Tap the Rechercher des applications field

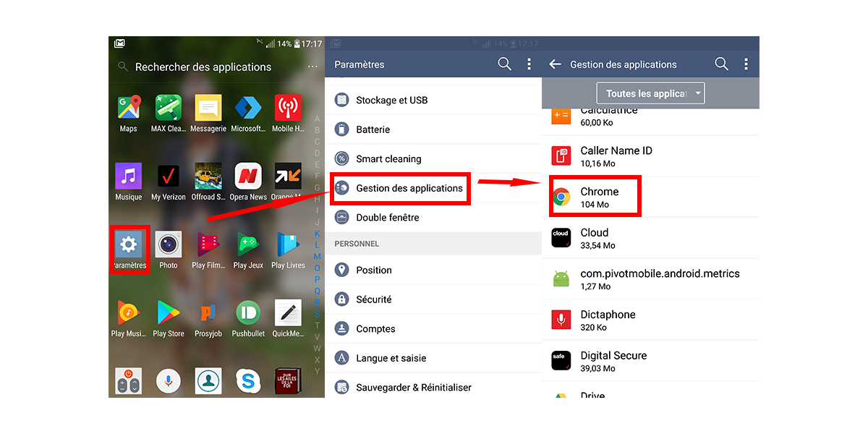point(203,67)
